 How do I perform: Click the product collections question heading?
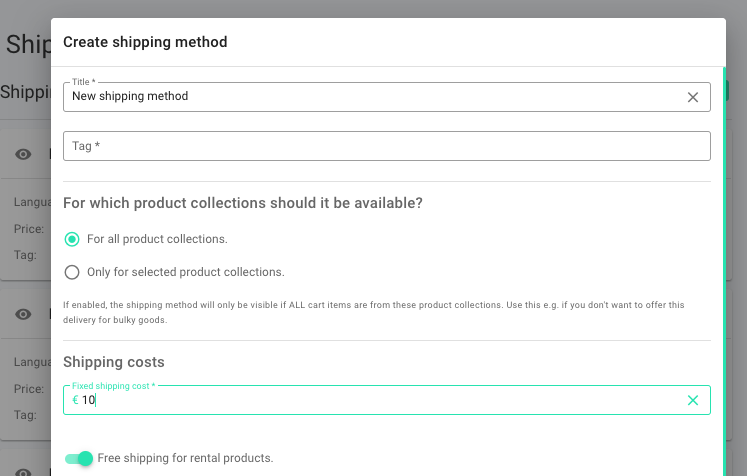coord(243,203)
